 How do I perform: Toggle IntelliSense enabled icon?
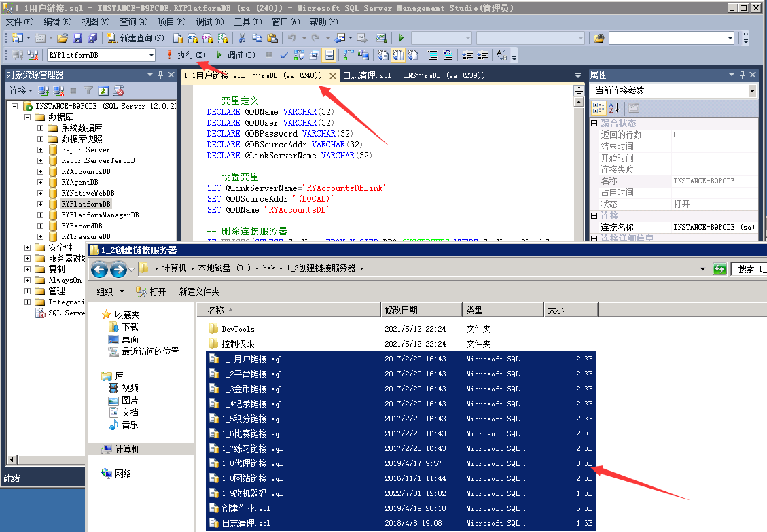pos(329,55)
